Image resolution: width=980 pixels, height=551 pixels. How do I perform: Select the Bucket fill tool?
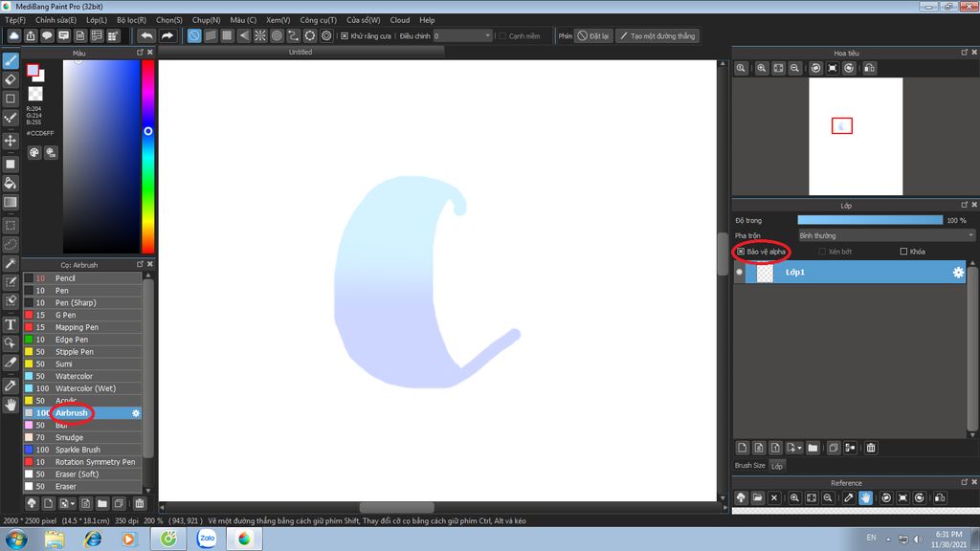(x=11, y=183)
